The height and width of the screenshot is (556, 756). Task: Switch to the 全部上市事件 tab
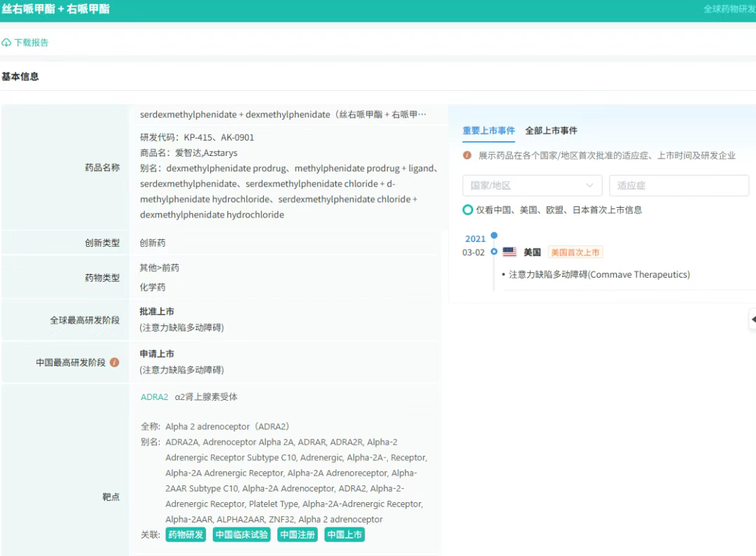point(551,131)
